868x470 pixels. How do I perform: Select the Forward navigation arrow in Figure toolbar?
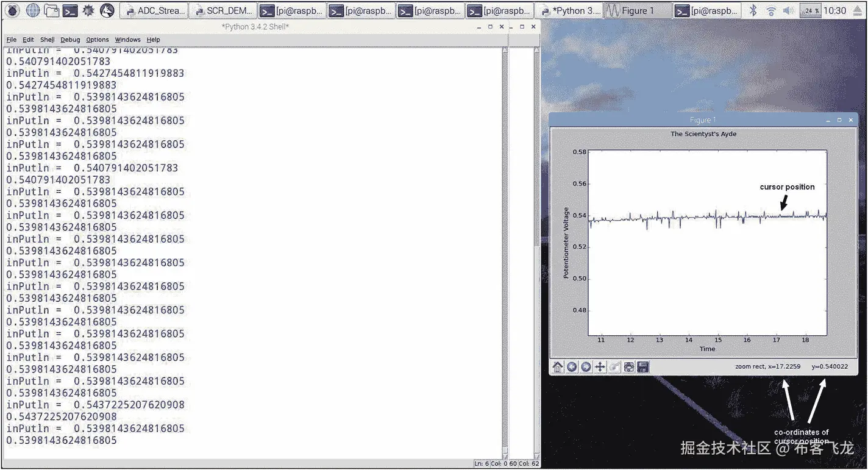(x=585, y=366)
